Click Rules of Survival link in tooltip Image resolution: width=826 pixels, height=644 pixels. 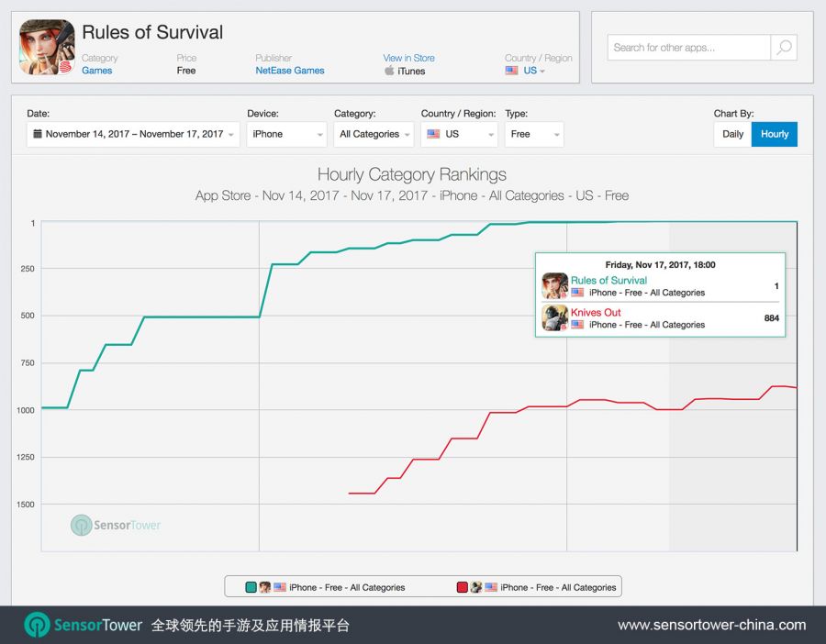tap(608, 281)
